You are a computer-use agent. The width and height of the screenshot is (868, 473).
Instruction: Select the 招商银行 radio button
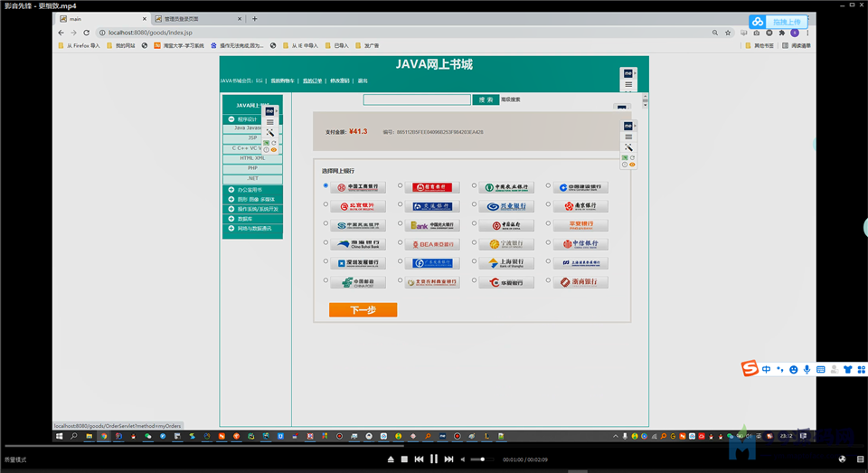(400, 185)
